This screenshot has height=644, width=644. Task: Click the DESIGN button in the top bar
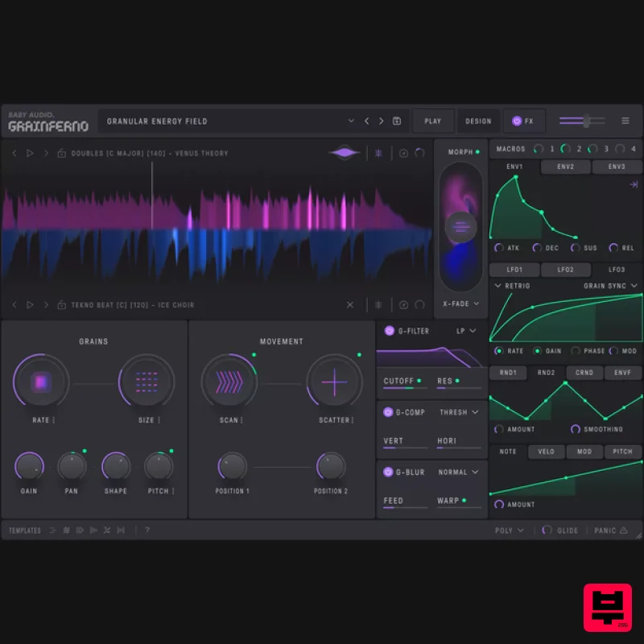[478, 120]
